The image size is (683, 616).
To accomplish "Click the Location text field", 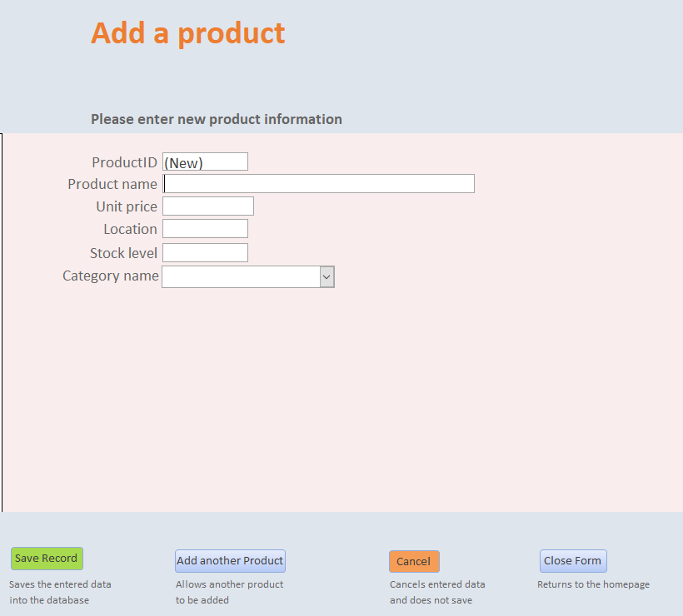I will (x=204, y=228).
